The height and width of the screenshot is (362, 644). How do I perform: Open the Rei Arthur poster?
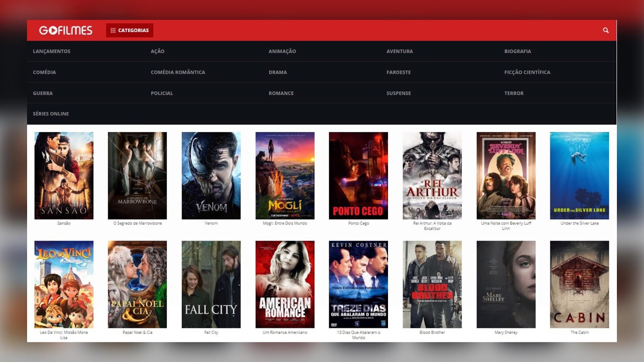432,176
